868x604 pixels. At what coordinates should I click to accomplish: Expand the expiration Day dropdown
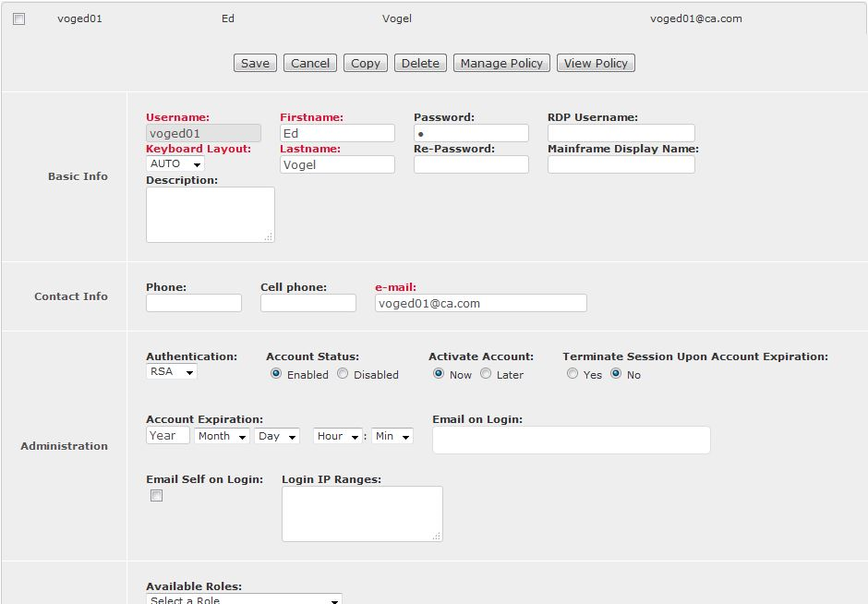(277, 436)
